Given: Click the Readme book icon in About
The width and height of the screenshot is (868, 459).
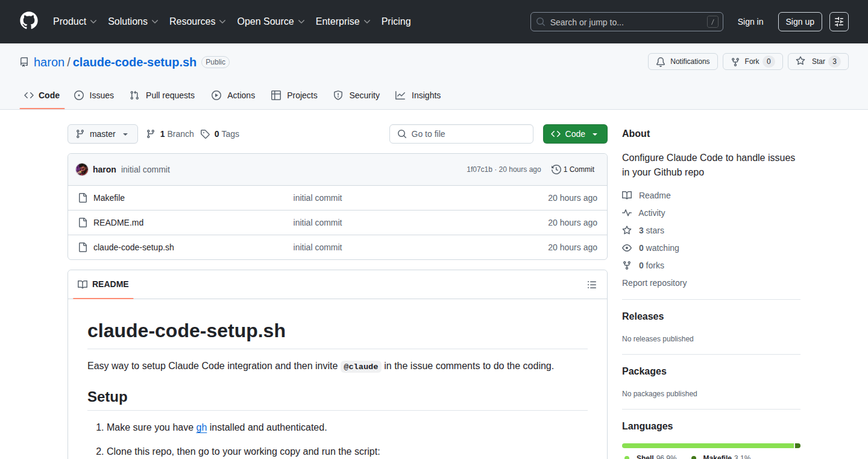Looking at the screenshot, I should pyautogui.click(x=627, y=195).
